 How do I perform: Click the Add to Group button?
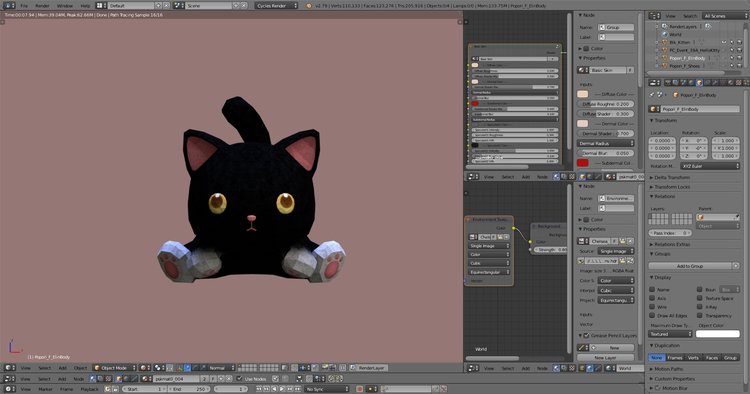(690, 266)
